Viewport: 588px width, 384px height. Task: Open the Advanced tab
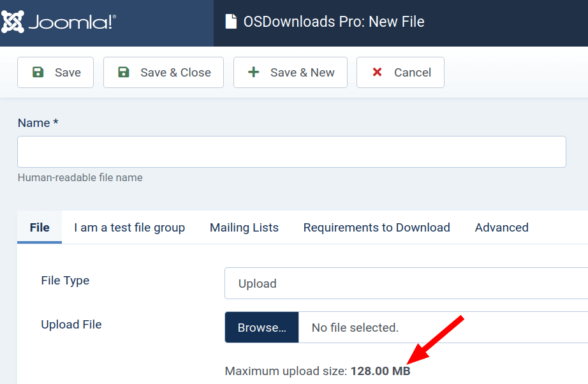[x=501, y=228]
